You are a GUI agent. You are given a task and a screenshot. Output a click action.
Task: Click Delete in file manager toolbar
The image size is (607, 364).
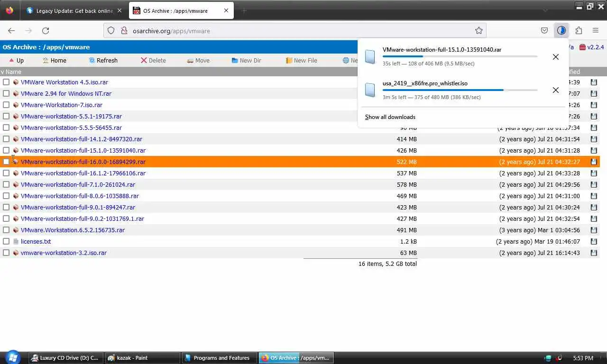coord(153,60)
